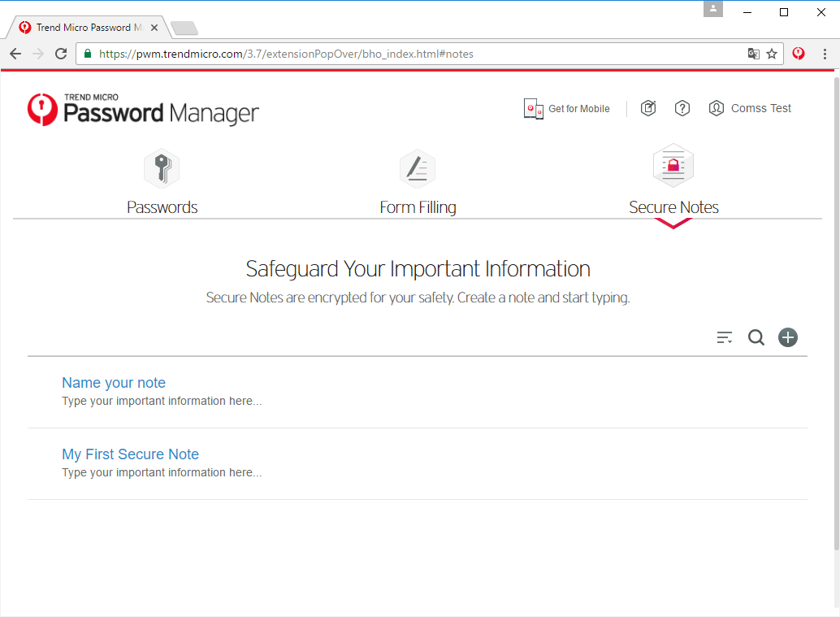The height and width of the screenshot is (617, 840).
Task: Select the Trend Micro Password Manager browser tab
Action: tap(89, 28)
